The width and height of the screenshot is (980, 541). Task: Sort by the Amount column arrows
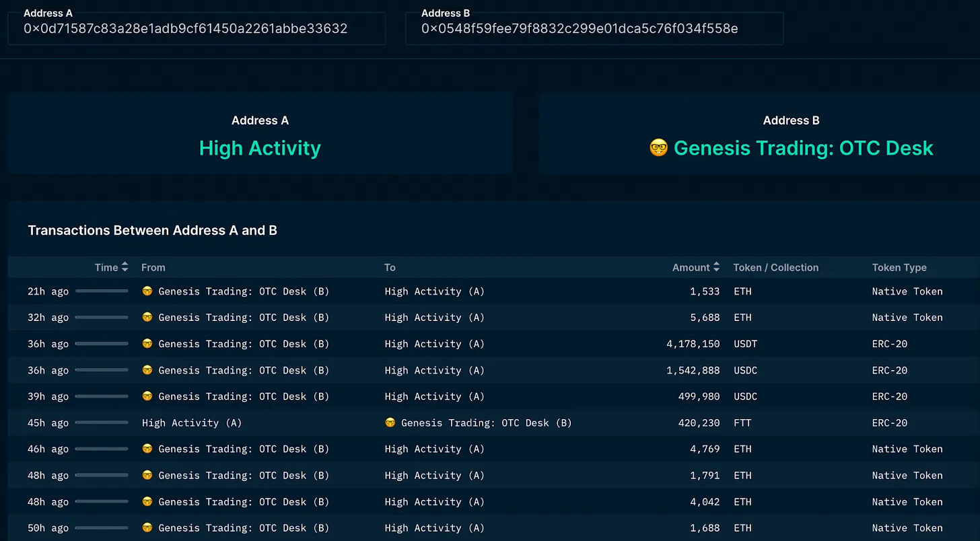(x=716, y=267)
